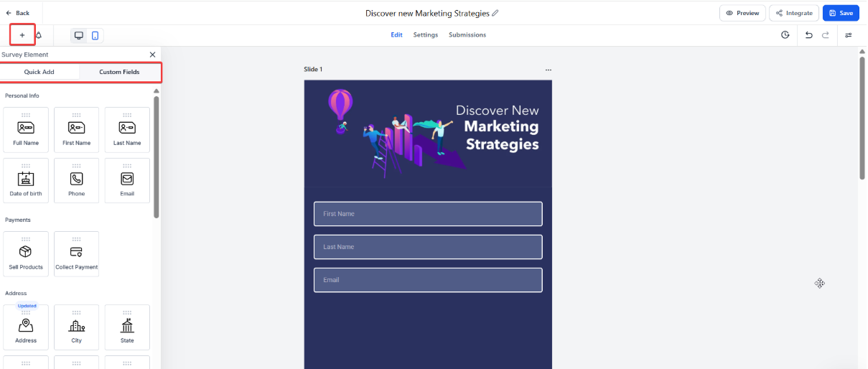Viewport: 868px width, 369px height.
Task: Insert the Address element
Action: pos(26,328)
